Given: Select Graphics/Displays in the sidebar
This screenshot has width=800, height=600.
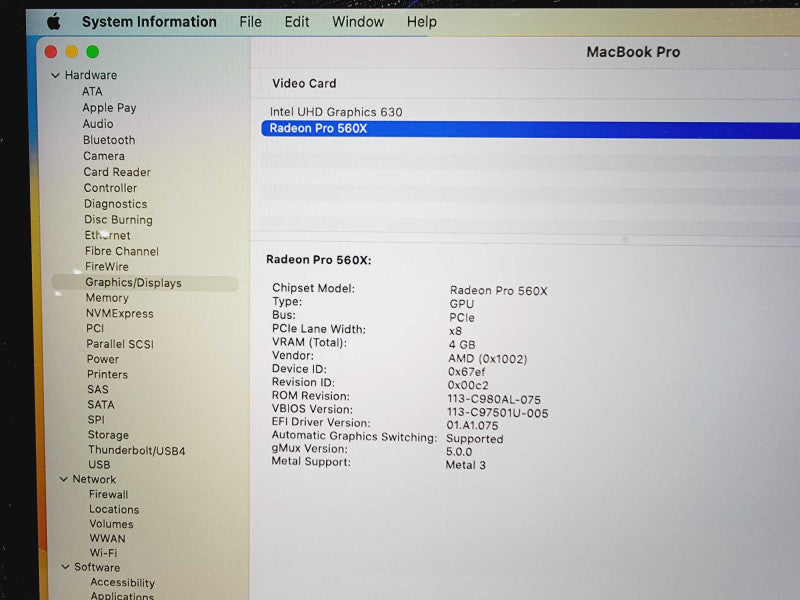Looking at the screenshot, I should coord(145,283).
